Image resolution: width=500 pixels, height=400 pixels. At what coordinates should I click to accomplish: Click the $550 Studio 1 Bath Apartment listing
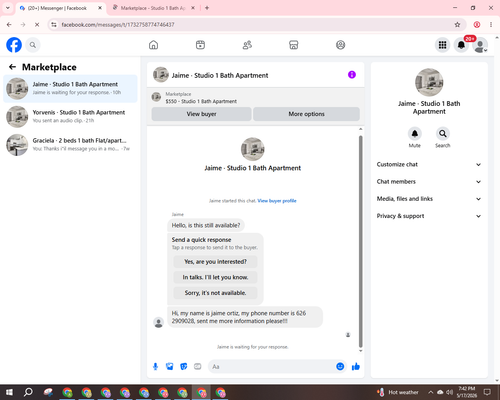[x=201, y=101]
